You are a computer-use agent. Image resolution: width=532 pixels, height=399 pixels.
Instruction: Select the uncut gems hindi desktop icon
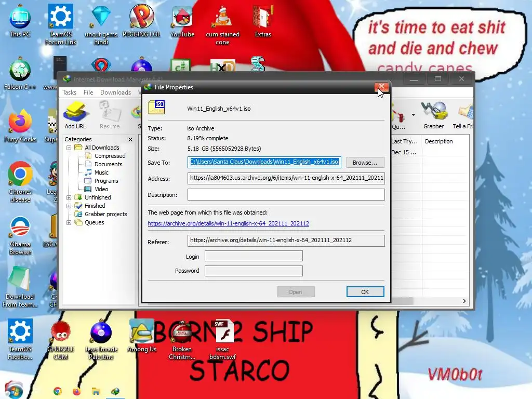tap(101, 24)
